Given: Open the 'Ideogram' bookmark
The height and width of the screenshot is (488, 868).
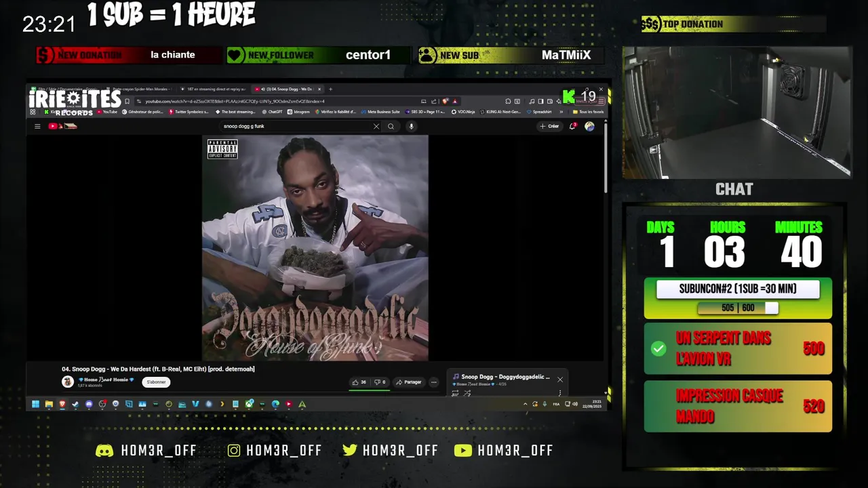Looking at the screenshot, I should click(x=298, y=112).
